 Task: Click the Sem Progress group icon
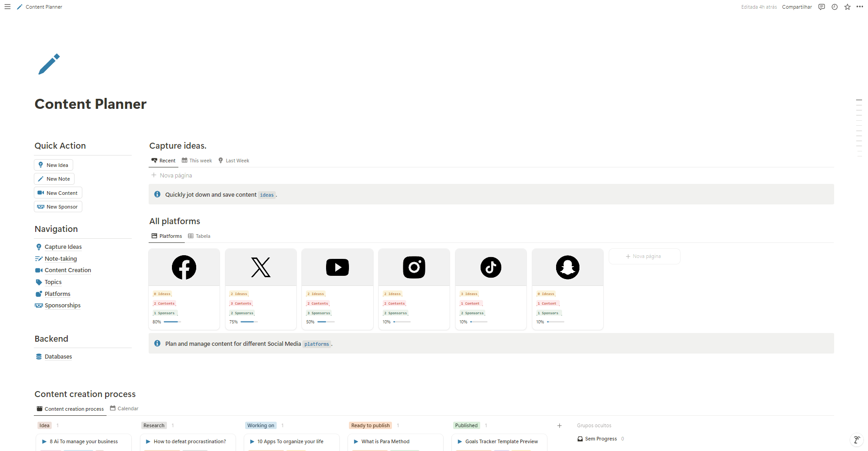click(x=580, y=439)
